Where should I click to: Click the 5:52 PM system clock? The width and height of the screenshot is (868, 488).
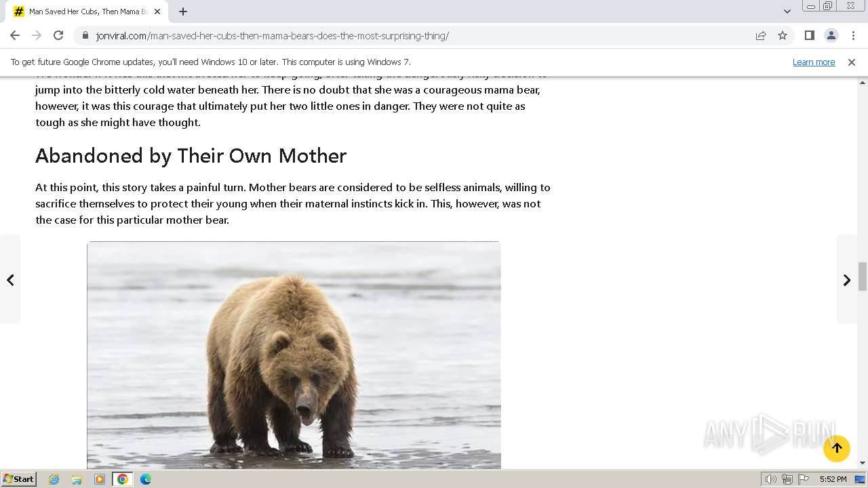point(833,479)
